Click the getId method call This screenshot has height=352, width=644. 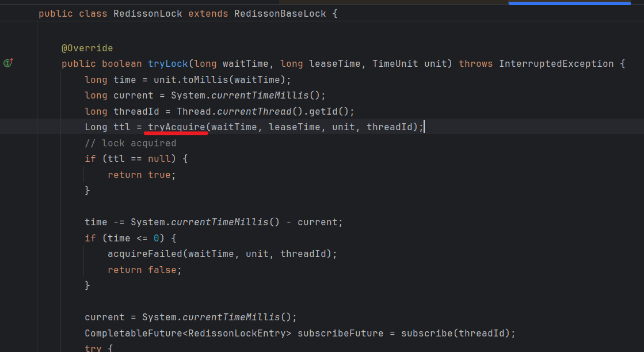(323, 111)
